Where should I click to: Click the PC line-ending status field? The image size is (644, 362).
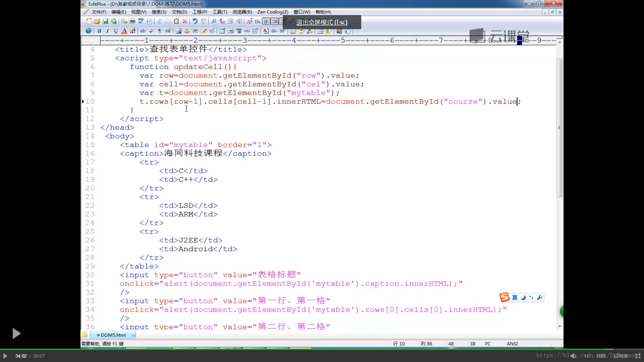pyautogui.click(x=488, y=344)
